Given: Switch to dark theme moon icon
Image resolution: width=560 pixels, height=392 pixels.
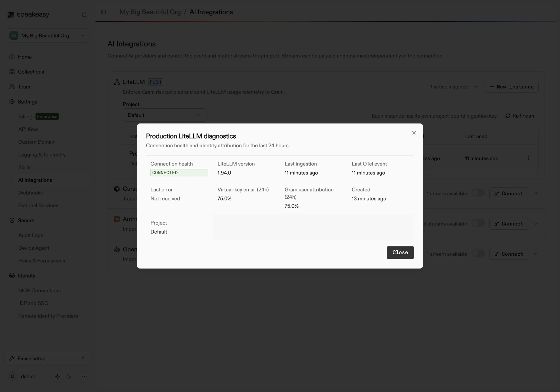Looking at the screenshot, I should click(69, 376).
